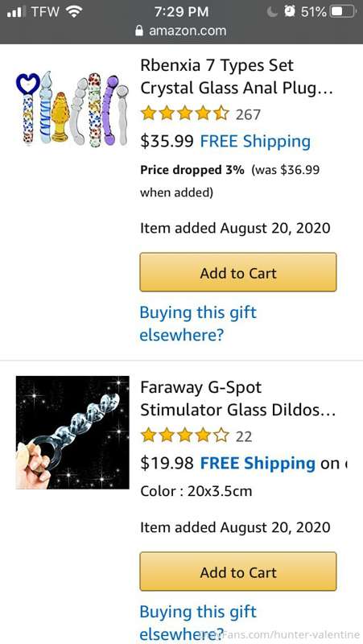The width and height of the screenshot is (363, 644).
Task: Tap the star rating for Rbenxia item
Action: 184,113
